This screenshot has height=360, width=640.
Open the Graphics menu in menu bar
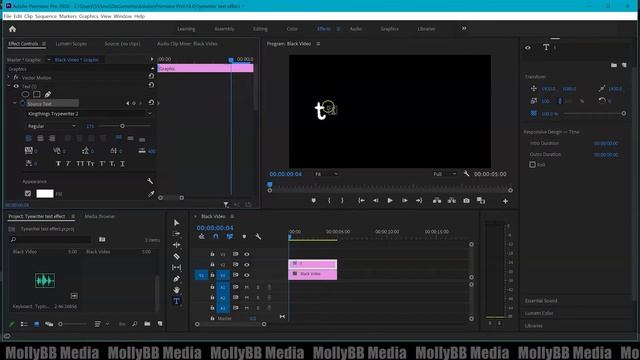click(x=89, y=16)
